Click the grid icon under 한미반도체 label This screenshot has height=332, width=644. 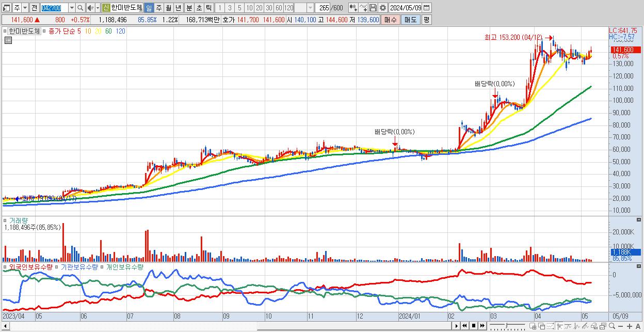coord(8,40)
